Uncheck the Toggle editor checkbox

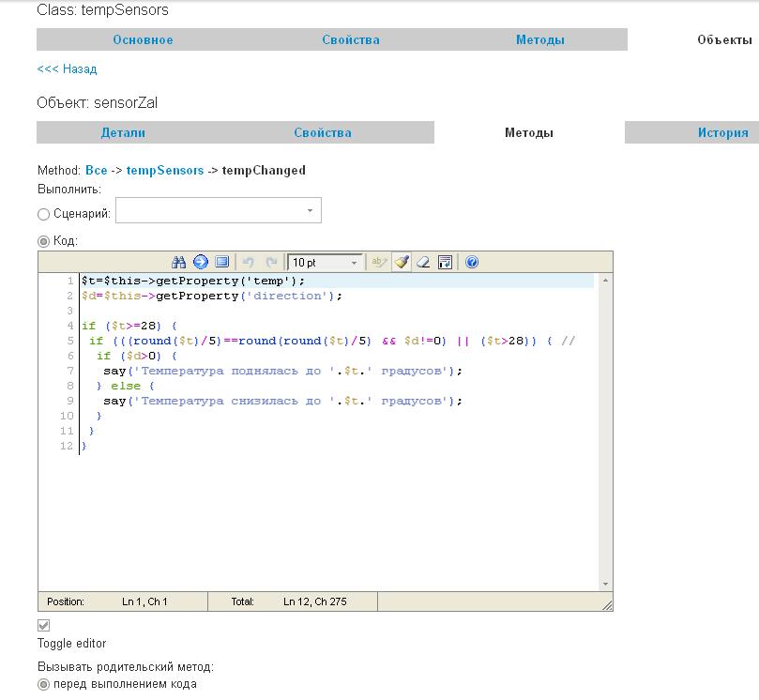click(x=44, y=625)
